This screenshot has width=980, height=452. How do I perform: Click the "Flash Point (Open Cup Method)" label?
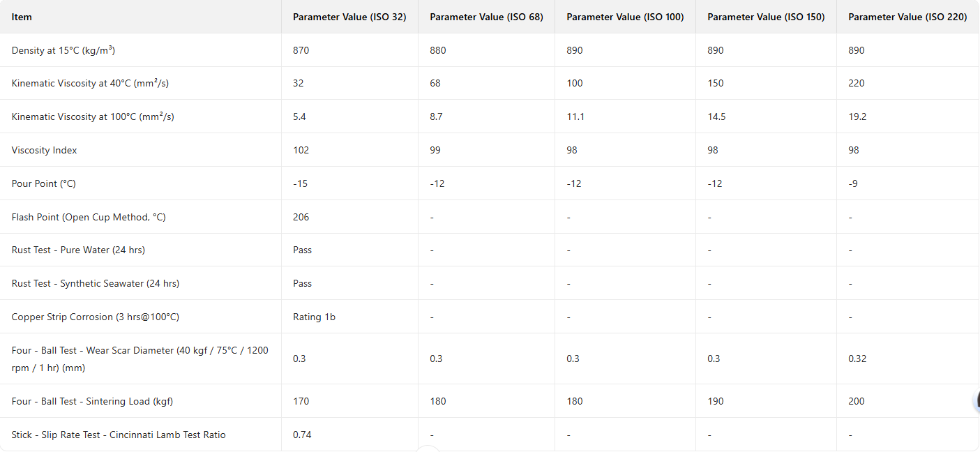click(89, 217)
